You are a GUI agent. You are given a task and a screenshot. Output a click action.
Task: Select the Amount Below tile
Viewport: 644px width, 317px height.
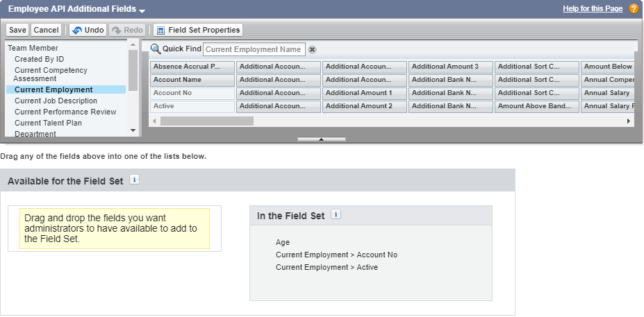click(607, 67)
